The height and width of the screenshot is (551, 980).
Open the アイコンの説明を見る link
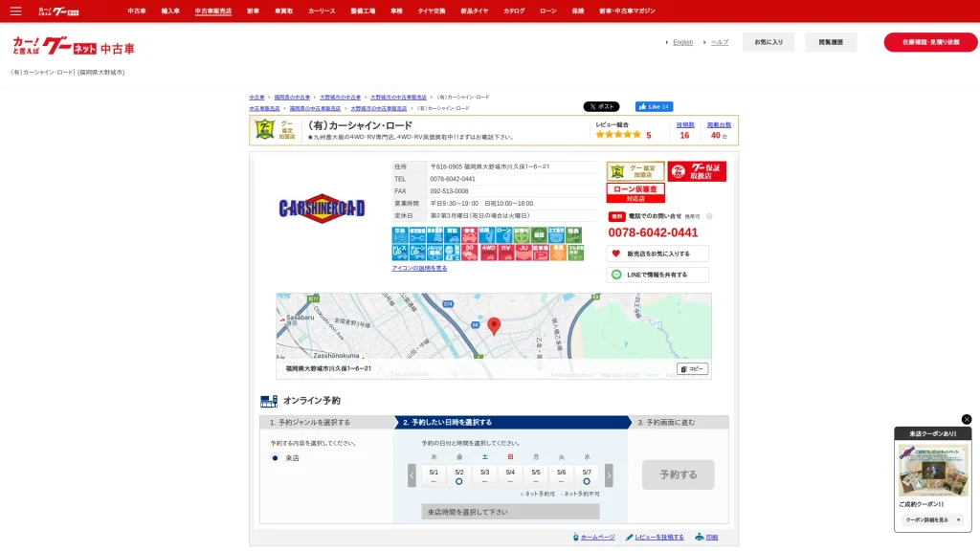[x=419, y=268]
